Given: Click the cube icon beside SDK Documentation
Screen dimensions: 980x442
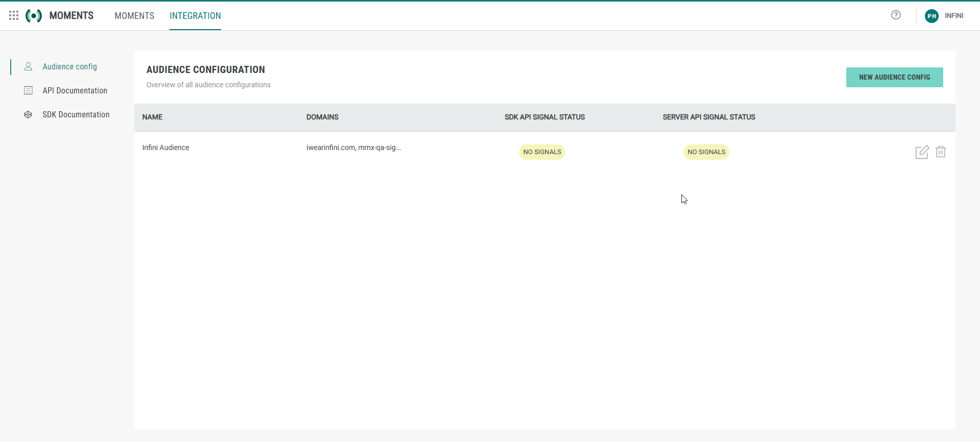Looking at the screenshot, I should click(29, 115).
